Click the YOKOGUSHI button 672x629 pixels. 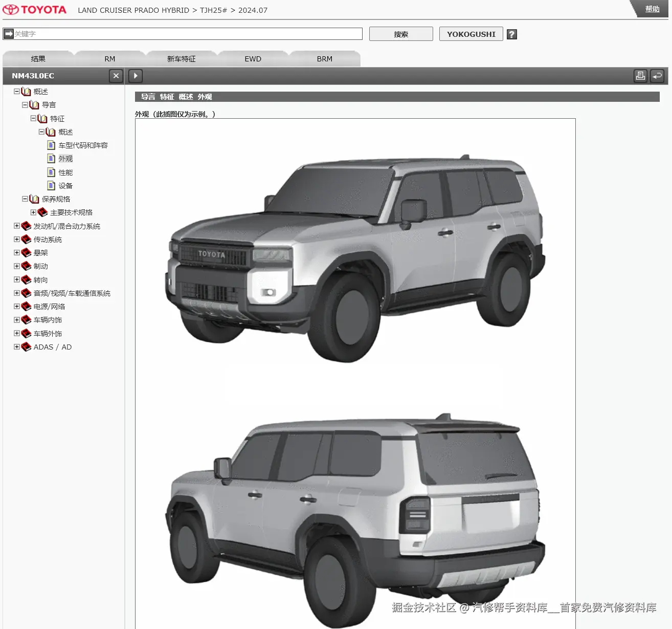coord(471,34)
